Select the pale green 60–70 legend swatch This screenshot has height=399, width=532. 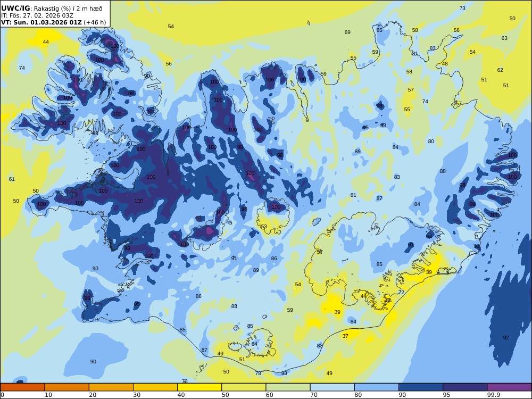[288, 387]
